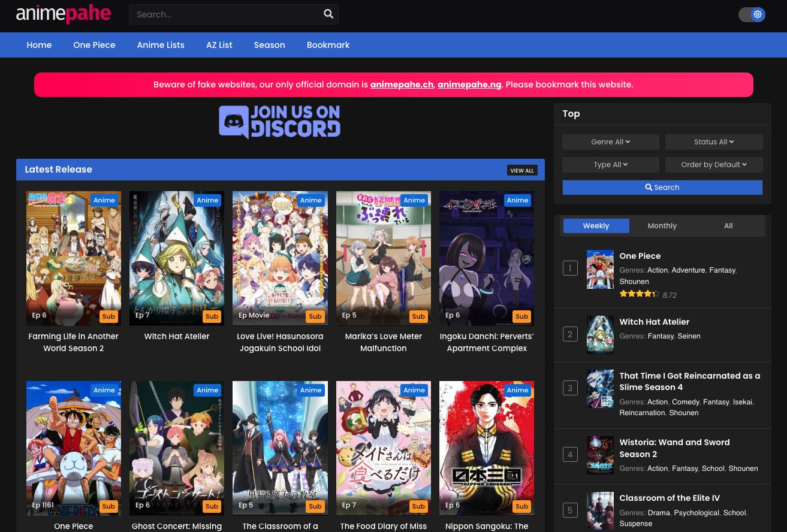
Task: Open the Ghost Concert poster
Action: (177, 448)
